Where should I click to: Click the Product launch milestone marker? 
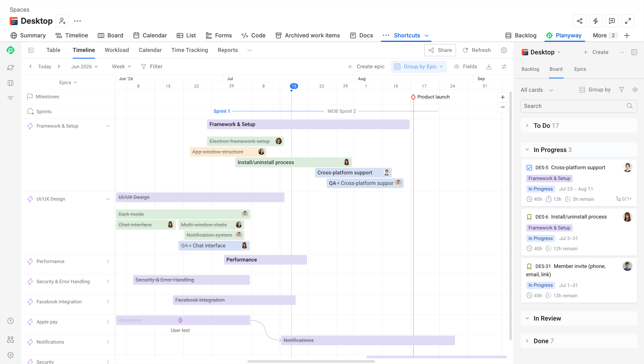[413, 97]
